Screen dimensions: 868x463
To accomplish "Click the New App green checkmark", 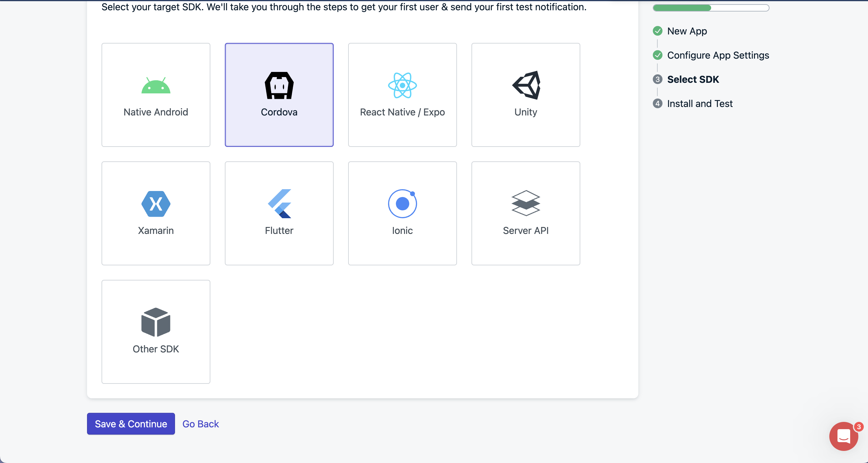I will [657, 31].
